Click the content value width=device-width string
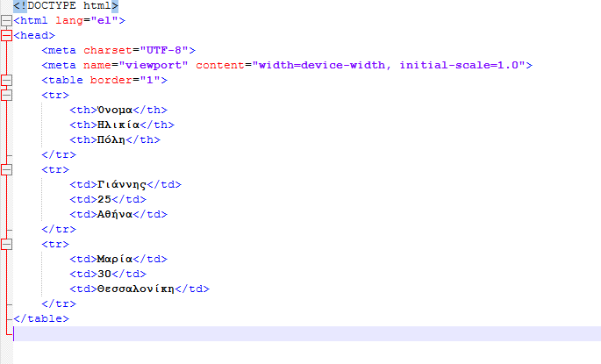 (x=389, y=65)
